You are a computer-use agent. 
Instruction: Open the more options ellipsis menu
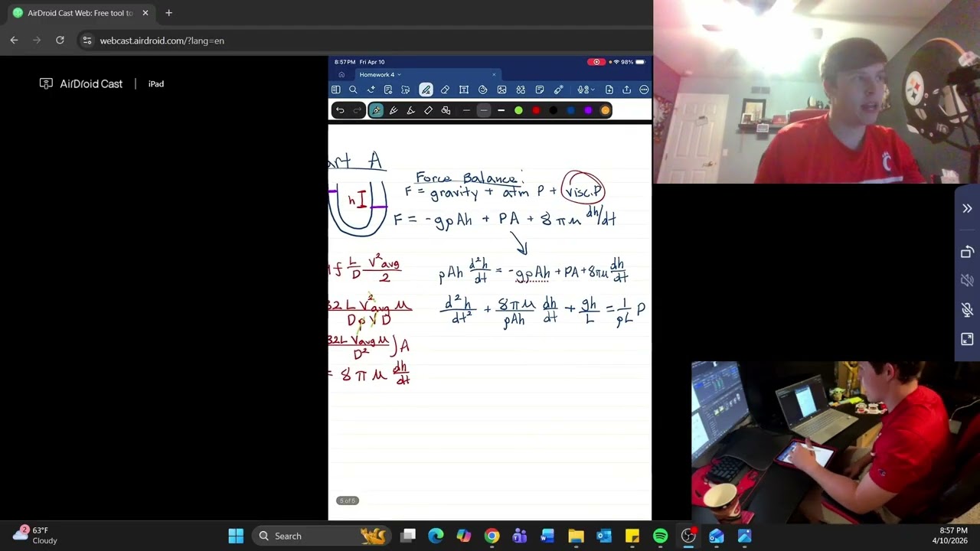click(644, 90)
